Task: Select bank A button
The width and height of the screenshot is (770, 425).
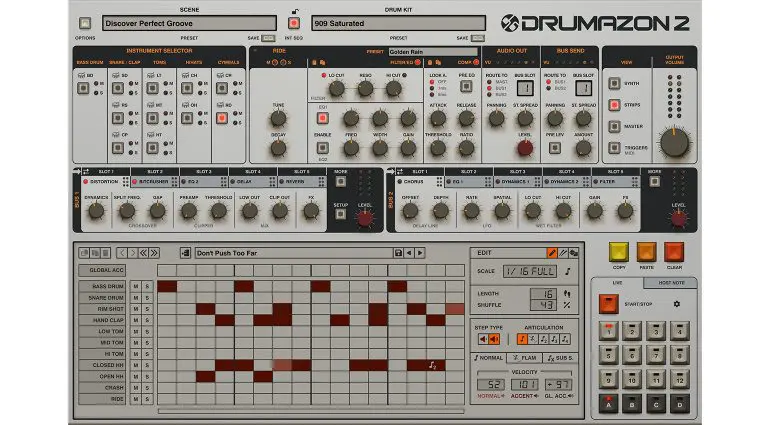Action: coord(608,402)
